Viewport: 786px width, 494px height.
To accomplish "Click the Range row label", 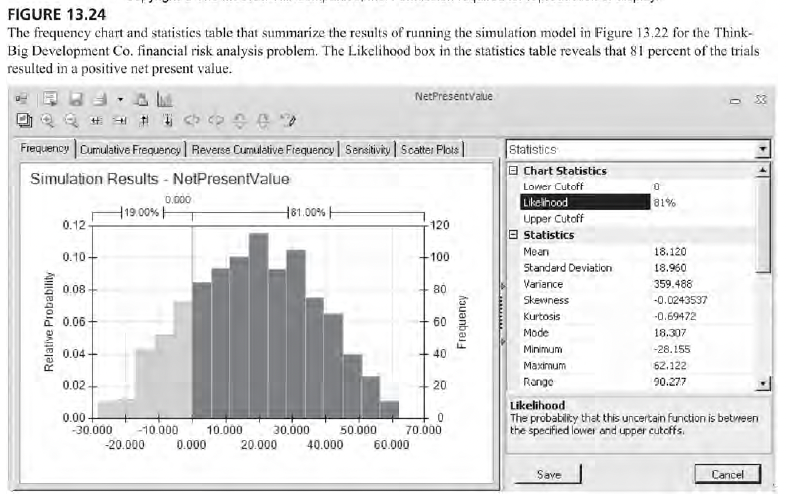I will [538, 382].
